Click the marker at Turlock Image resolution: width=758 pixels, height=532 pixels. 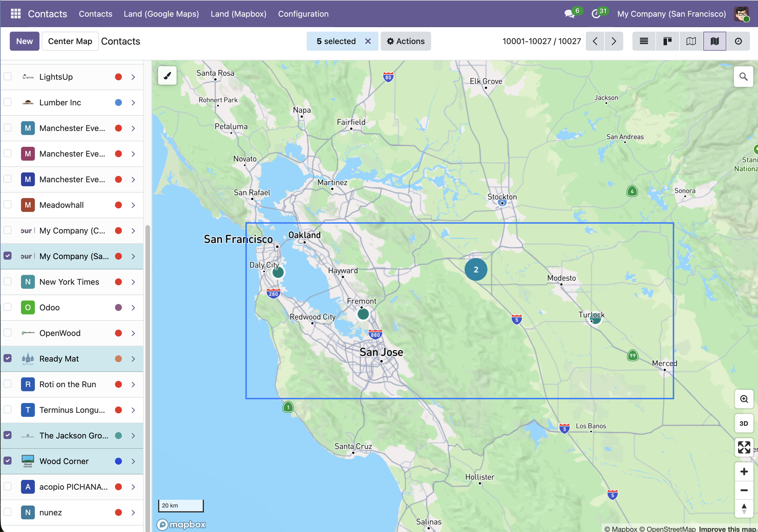596,319
